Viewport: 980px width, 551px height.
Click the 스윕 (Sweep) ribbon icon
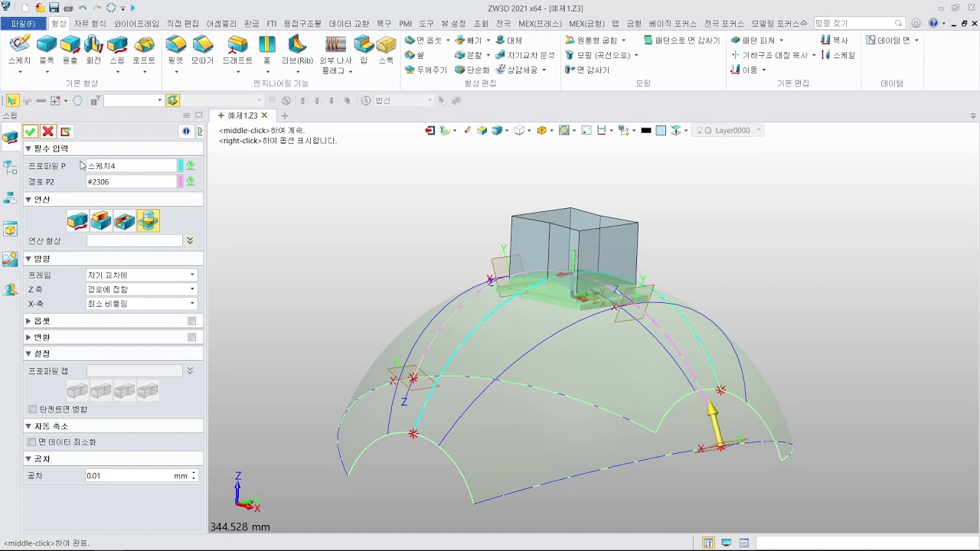(117, 44)
